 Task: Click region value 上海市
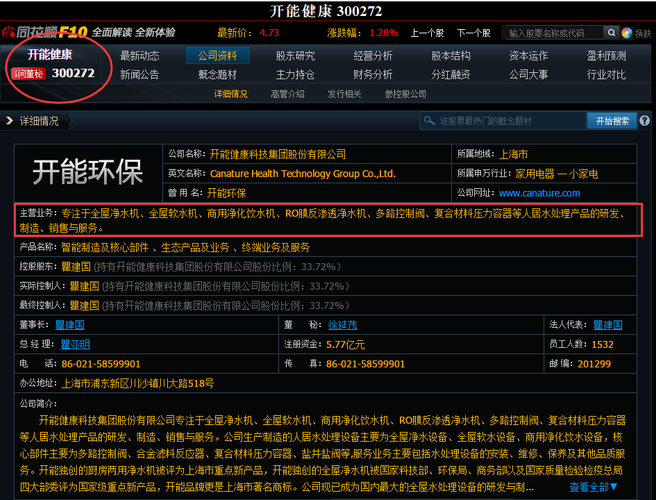513,154
